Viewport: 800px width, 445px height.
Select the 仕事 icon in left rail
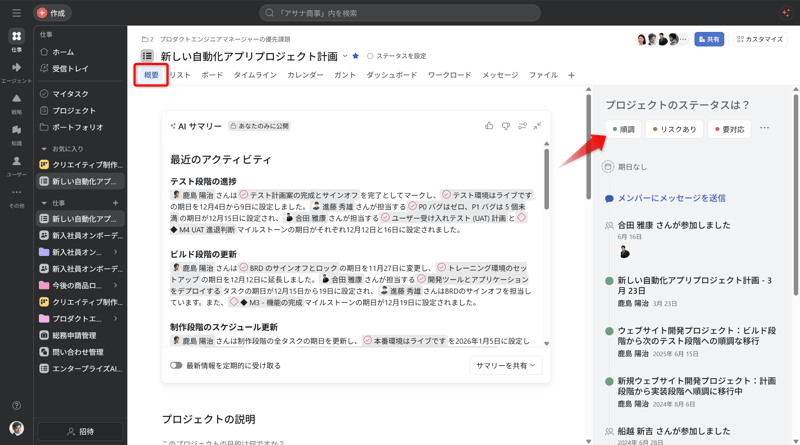tap(16, 36)
